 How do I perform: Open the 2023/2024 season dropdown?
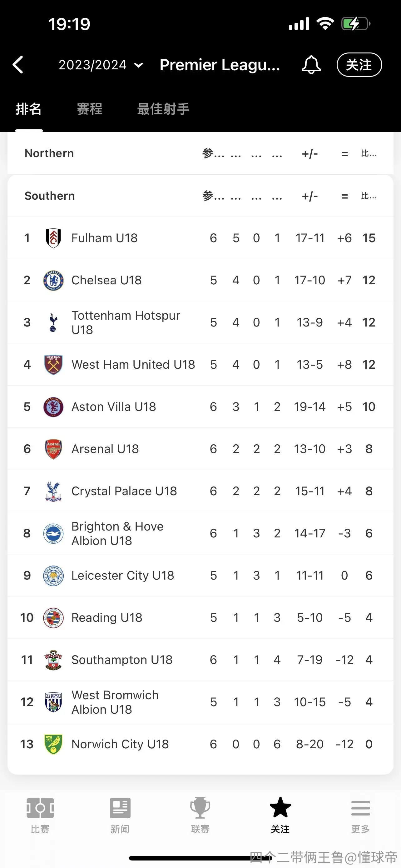(x=101, y=65)
